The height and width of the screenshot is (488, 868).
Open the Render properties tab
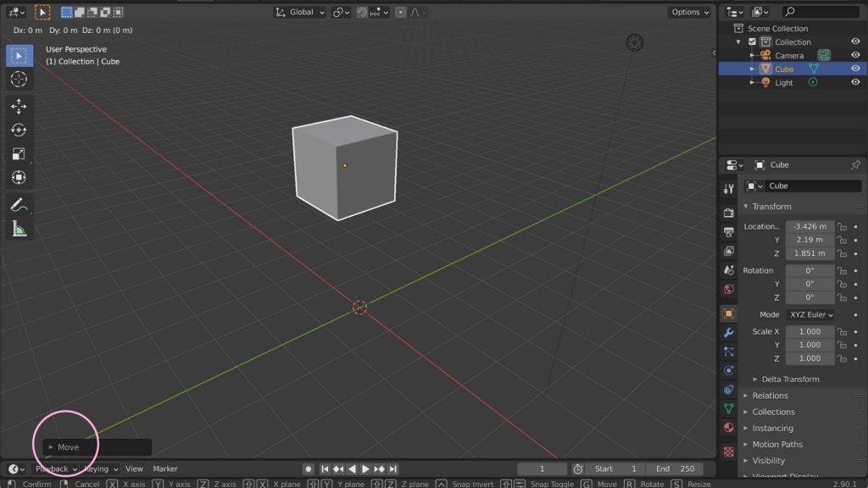728,213
